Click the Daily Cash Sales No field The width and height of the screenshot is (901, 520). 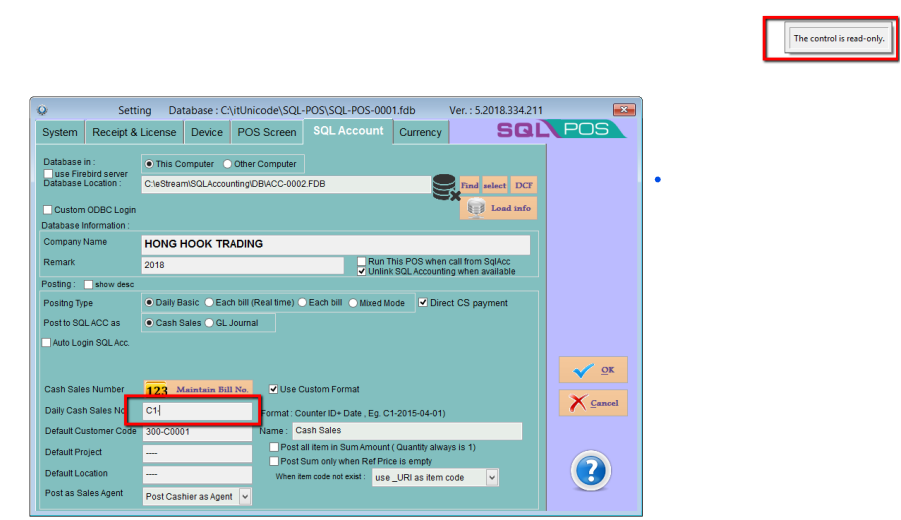(x=197, y=411)
